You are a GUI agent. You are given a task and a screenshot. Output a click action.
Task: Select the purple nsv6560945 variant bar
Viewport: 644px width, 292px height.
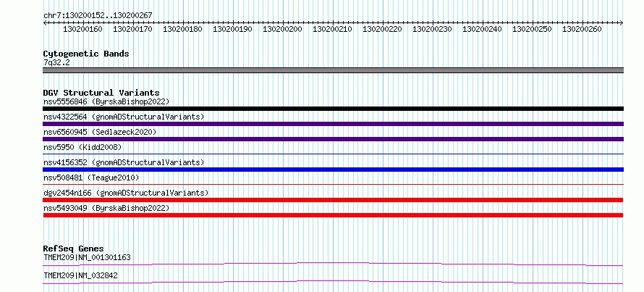tap(333, 139)
